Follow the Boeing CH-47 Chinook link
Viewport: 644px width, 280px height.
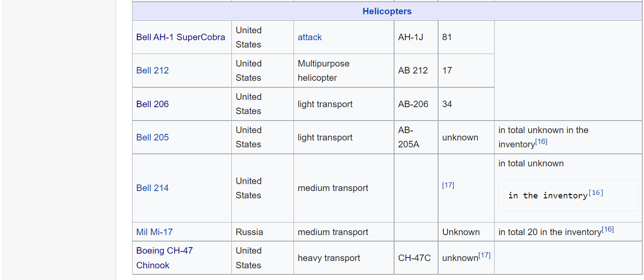164,258
